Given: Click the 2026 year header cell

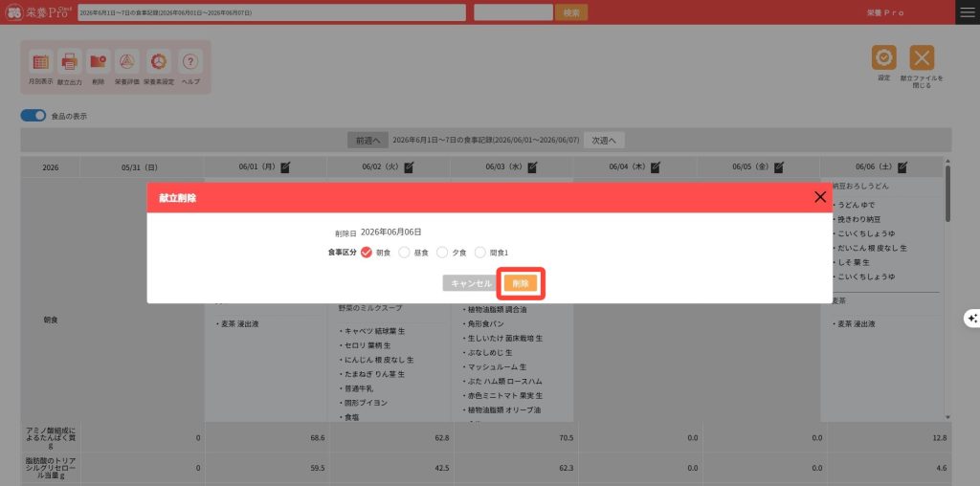Looking at the screenshot, I should [x=50, y=167].
